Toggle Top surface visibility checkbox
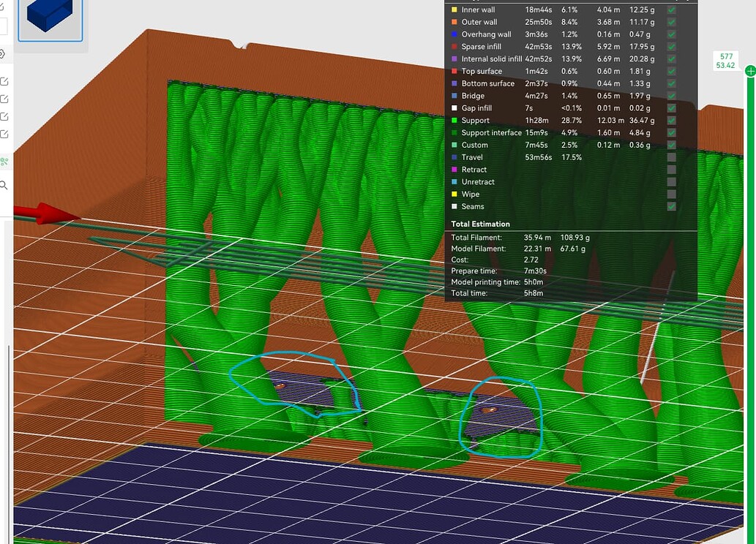The image size is (756, 544). [x=671, y=72]
